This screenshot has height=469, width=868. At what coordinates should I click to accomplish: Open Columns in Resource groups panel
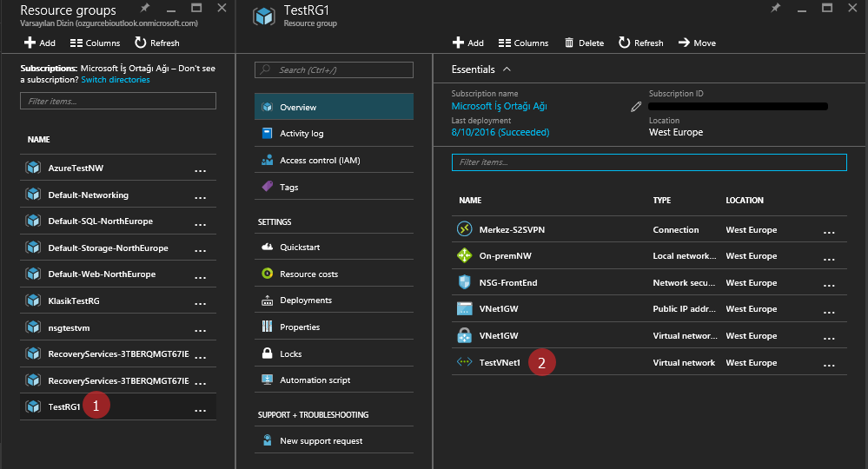pos(96,43)
